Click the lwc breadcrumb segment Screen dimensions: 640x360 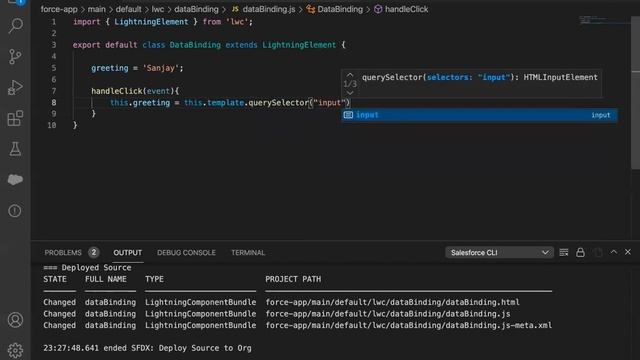click(158, 9)
